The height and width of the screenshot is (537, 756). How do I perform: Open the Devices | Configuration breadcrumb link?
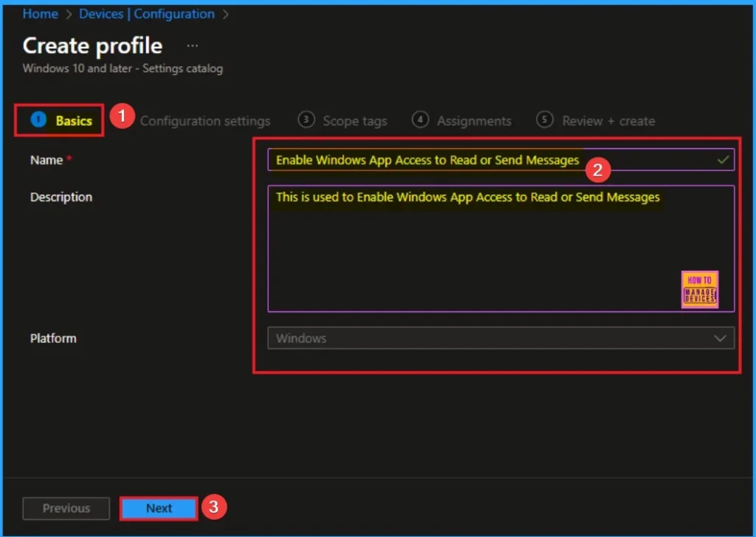pos(147,14)
